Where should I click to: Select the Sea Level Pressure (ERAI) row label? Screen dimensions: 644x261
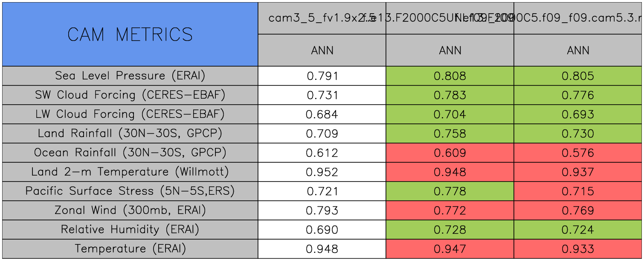130,76
